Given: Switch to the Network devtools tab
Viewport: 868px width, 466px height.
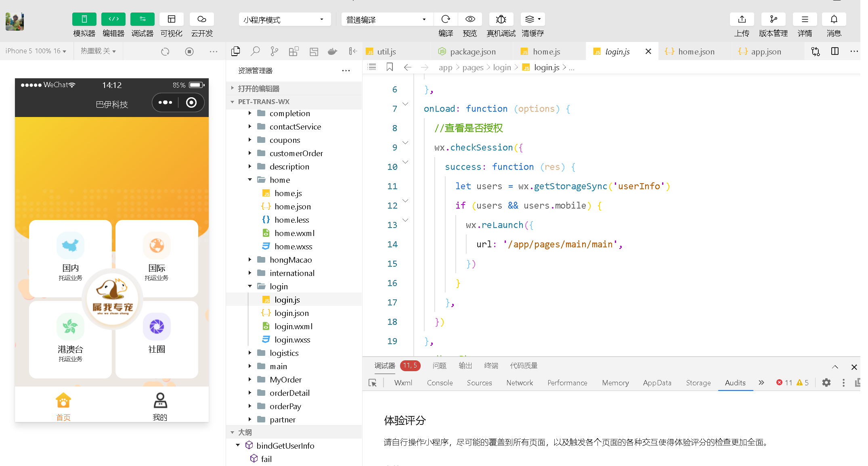Looking at the screenshot, I should (520, 383).
